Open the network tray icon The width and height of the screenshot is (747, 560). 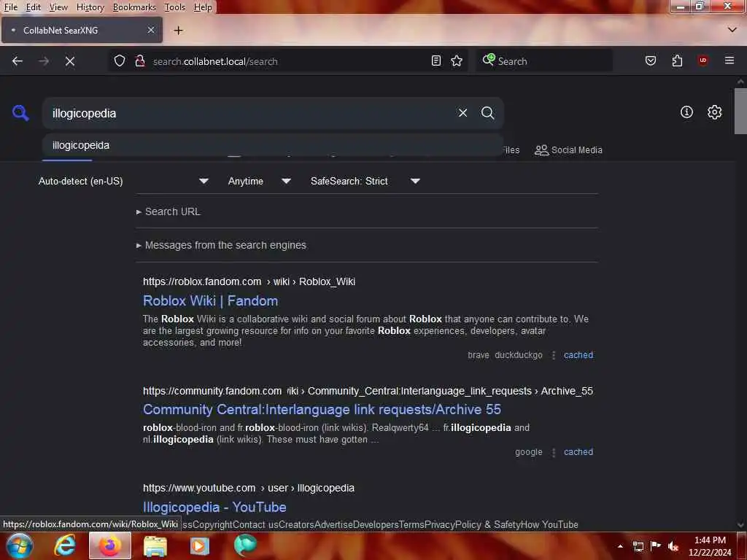638,546
